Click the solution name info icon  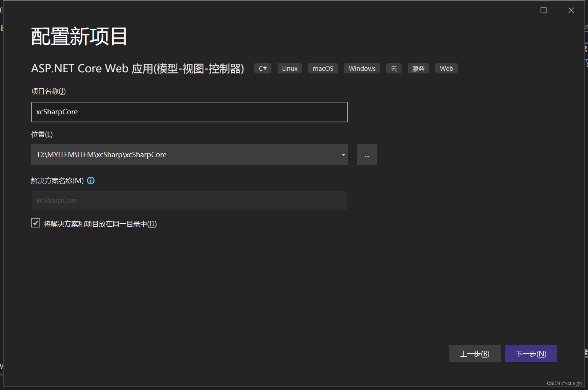pos(91,180)
